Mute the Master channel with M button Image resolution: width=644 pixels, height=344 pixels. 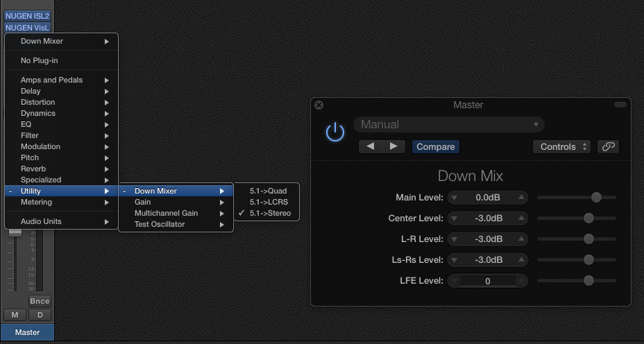pyautogui.click(x=15, y=315)
